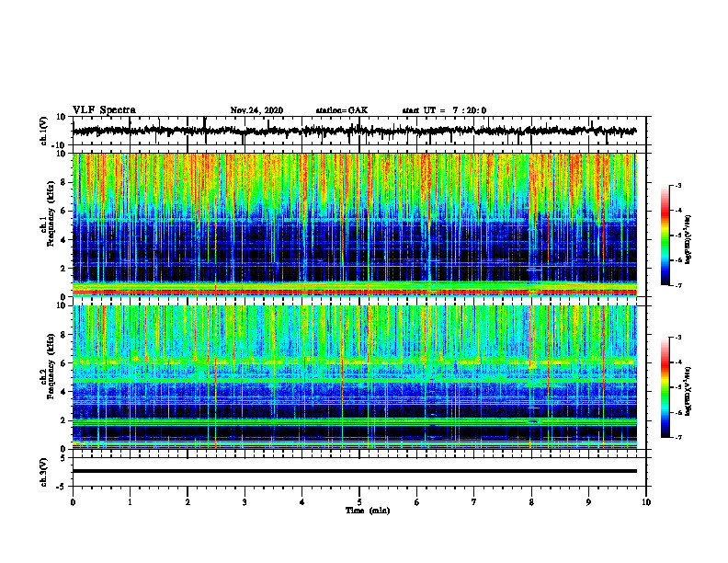This screenshot has height=563, width=728.
Task: Click the "4" kHz tick on ch.2 spectrogram
Action: point(64,392)
